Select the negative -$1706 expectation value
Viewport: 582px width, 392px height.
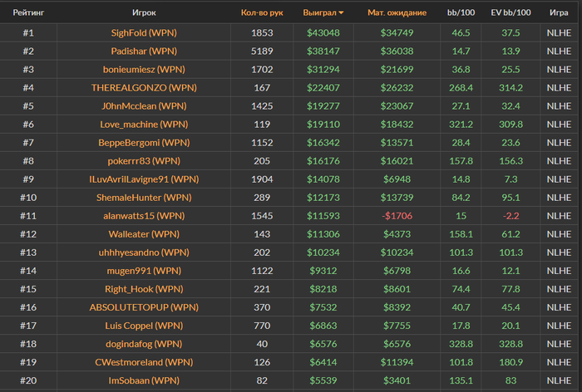click(x=397, y=215)
